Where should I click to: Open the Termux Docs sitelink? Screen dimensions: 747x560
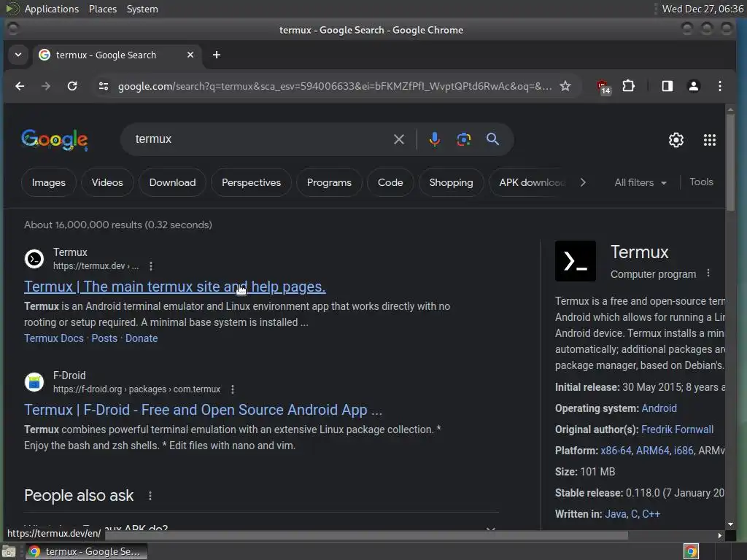[x=54, y=338]
